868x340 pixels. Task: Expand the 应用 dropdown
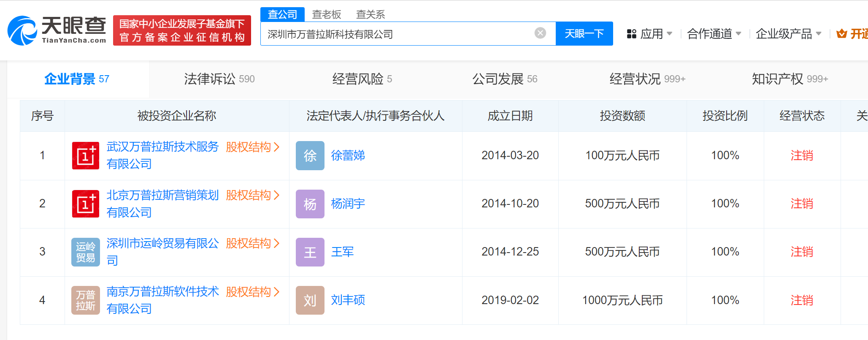pyautogui.click(x=656, y=34)
